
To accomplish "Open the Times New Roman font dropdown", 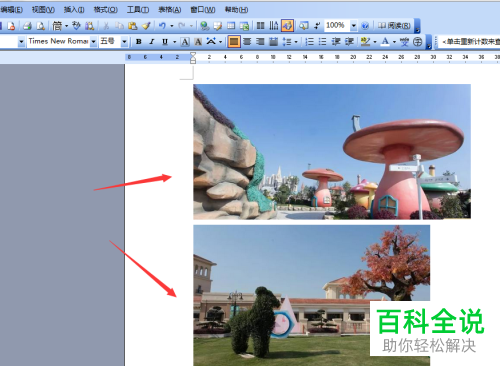I will click(x=93, y=42).
